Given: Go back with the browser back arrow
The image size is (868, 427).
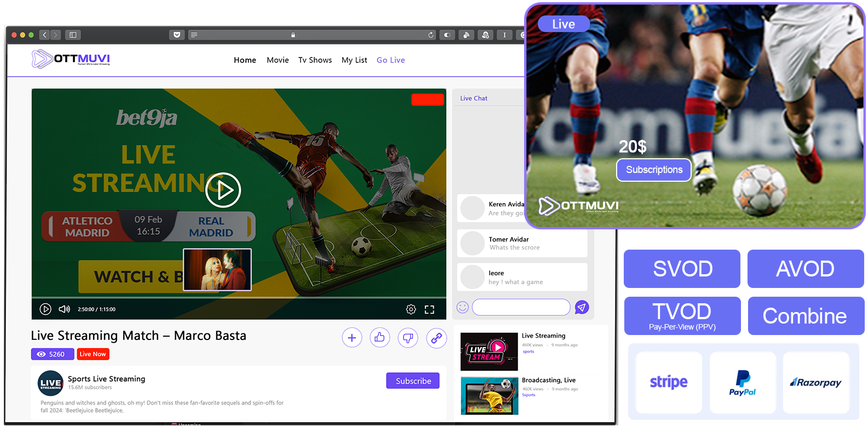Looking at the screenshot, I should coord(45,35).
